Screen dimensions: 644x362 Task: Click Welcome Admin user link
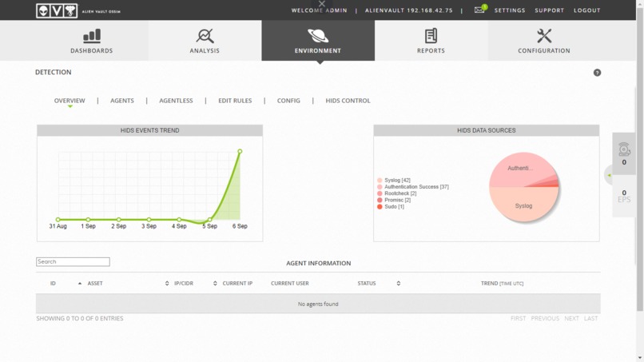[319, 10]
